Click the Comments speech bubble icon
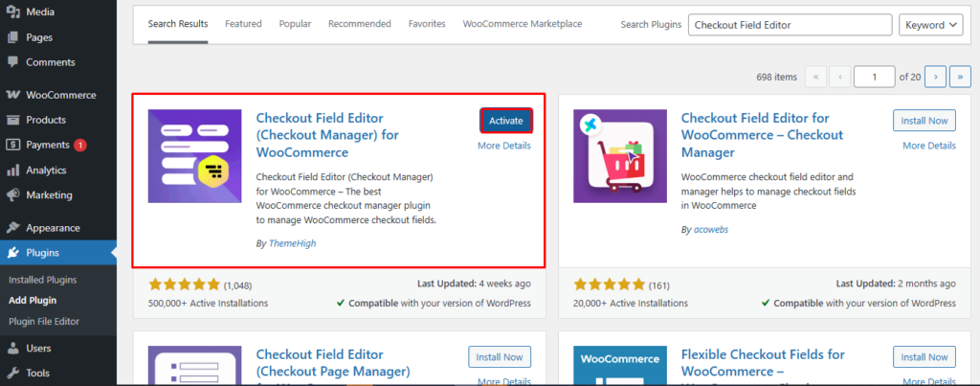980x386 pixels. pos(12,62)
